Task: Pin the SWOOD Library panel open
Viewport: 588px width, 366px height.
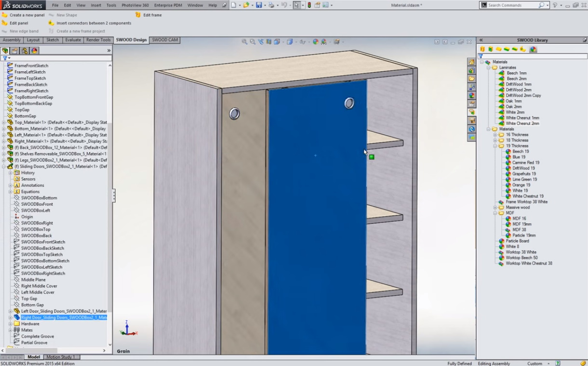Action: (585, 40)
